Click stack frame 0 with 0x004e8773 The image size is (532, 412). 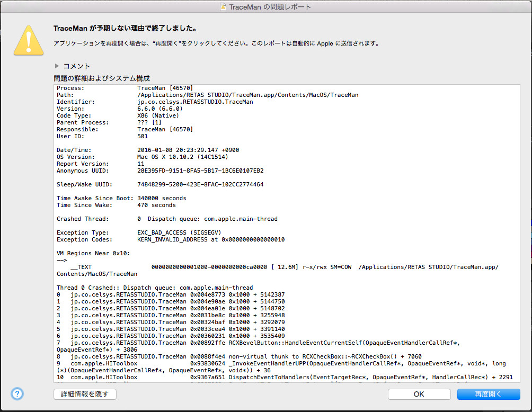tap(171, 294)
